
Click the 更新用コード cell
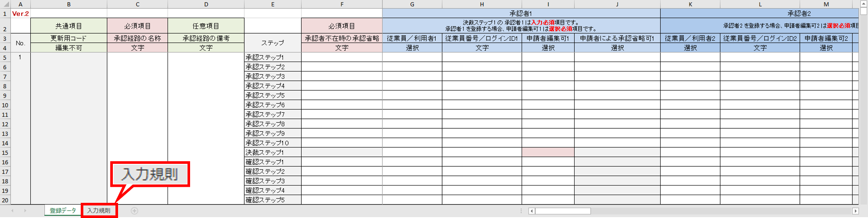[69, 38]
